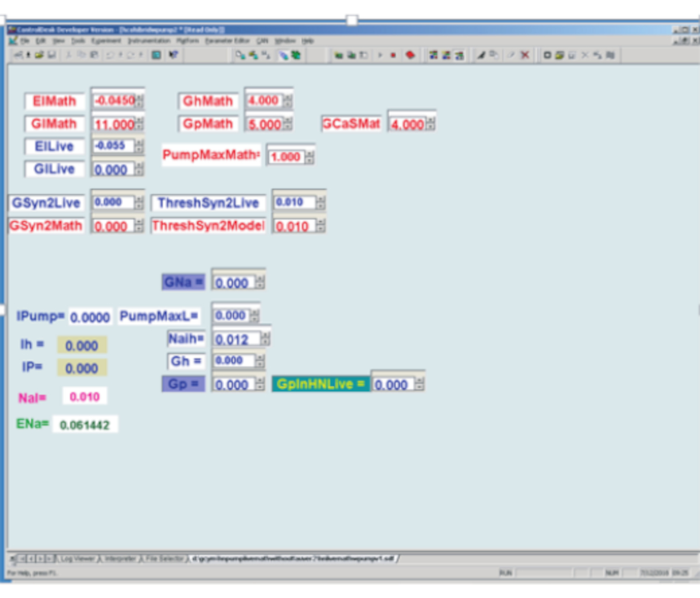
Task: Click the spinner arrows for GhMath value
Action: tap(288, 101)
